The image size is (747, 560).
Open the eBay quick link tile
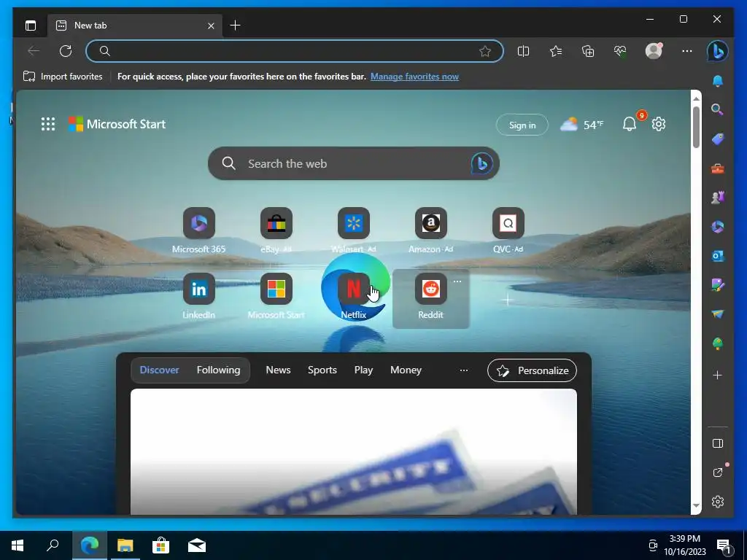[x=276, y=230]
